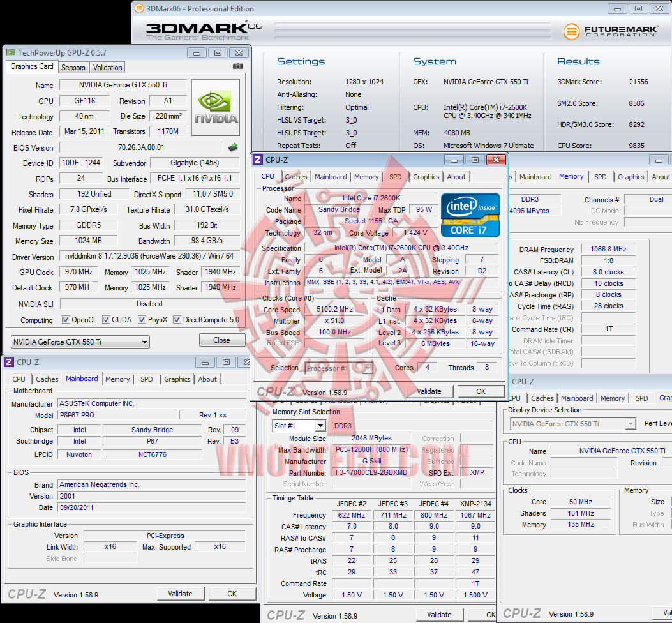Click the Intel Core i7 badge in CPU-Z
Screen dimensions: 672x623
[470, 215]
